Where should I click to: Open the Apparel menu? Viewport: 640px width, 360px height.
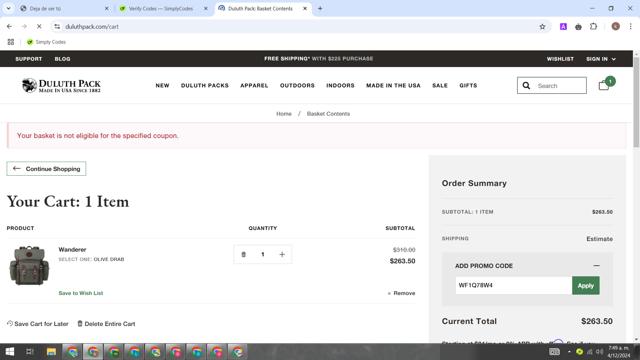(x=254, y=85)
